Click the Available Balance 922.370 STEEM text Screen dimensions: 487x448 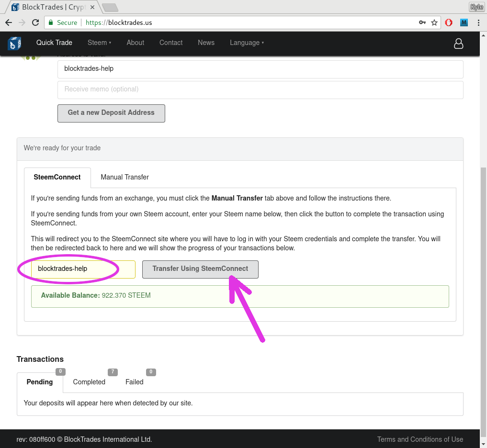point(96,295)
